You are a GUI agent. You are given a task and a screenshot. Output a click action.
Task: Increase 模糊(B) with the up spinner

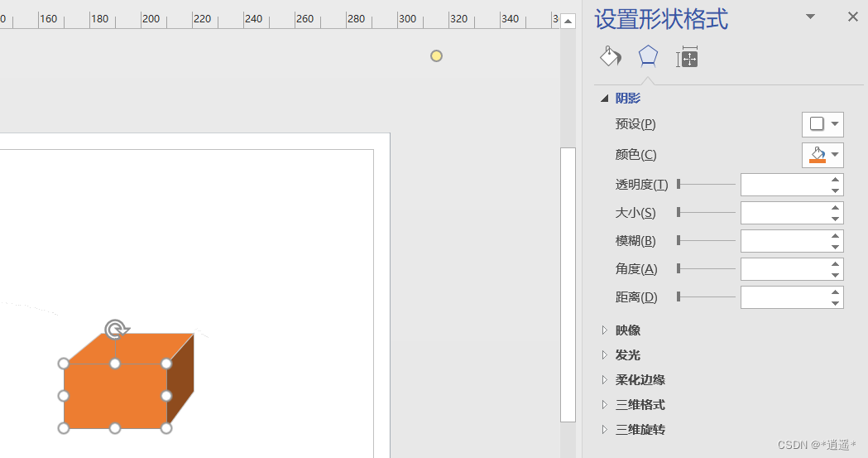click(836, 236)
